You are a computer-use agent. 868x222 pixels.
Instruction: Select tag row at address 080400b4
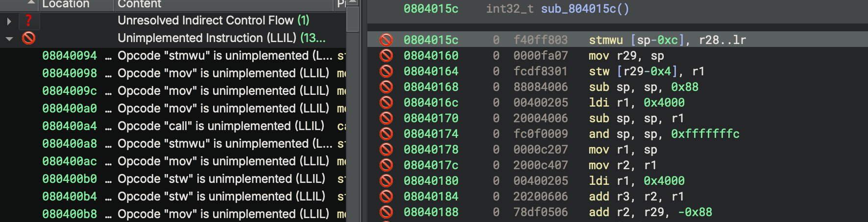point(173,197)
